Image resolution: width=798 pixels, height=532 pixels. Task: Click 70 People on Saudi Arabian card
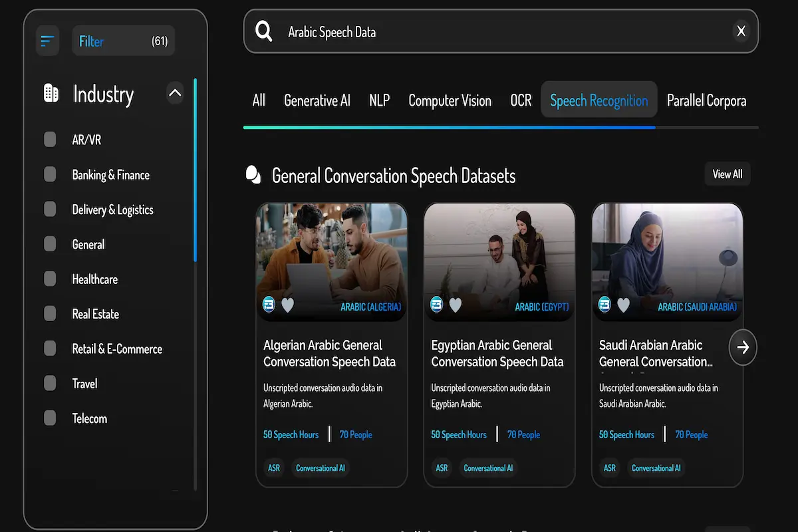coord(692,434)
